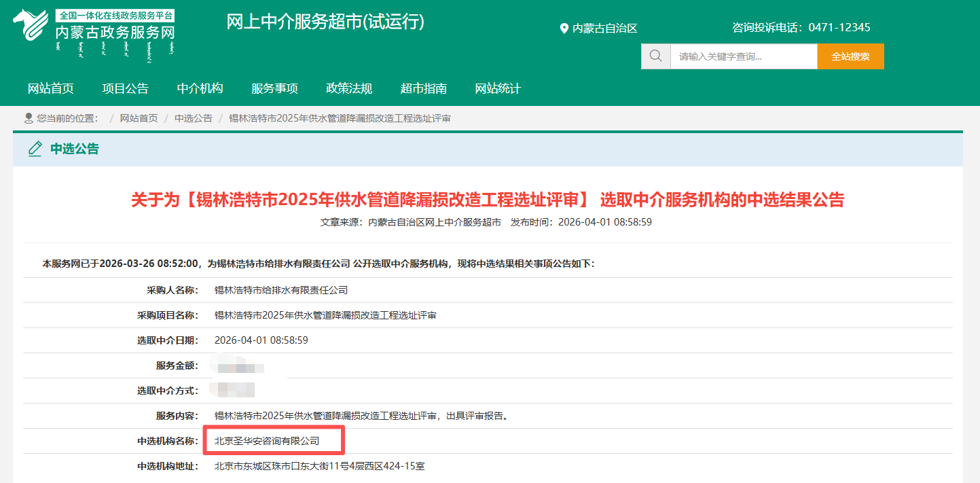Image resolution: width=980 pixels, height=483 pixels.
Task: Click the 选取中介日期 value 2026-04-01 08:58:59
Action: click(x=261, y=340)
